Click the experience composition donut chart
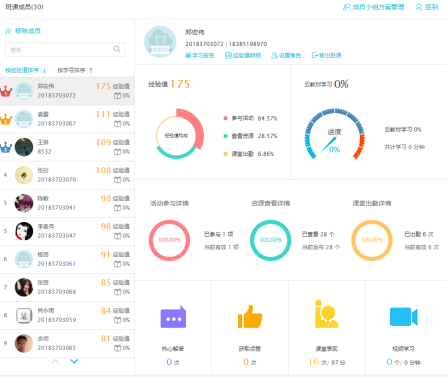 pyautogui.click(x=179, y=134)
